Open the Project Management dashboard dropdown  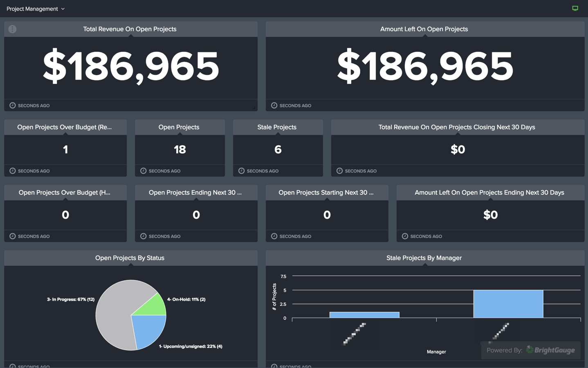[36, 9]
